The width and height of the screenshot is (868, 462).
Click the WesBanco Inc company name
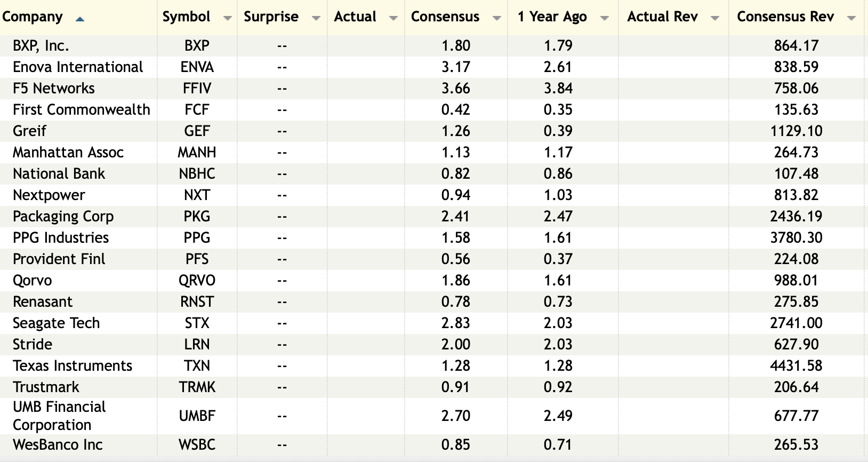pos(58,445)
